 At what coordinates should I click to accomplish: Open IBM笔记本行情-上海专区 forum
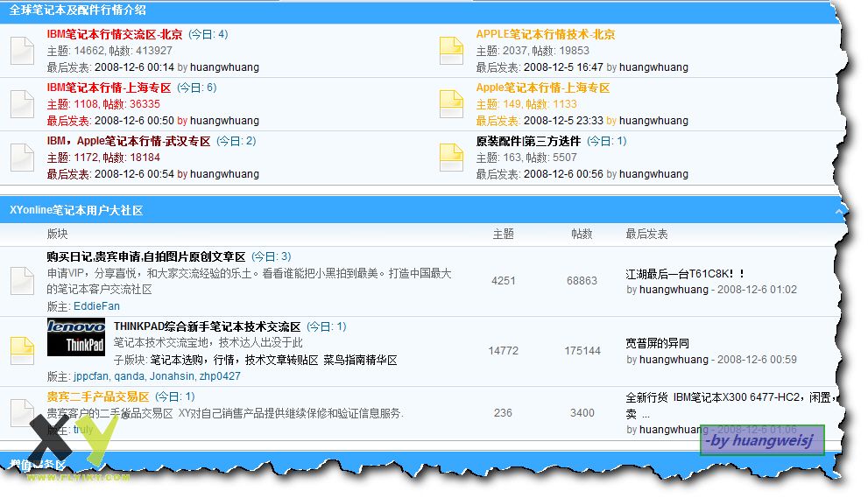[x=109, y=88]
